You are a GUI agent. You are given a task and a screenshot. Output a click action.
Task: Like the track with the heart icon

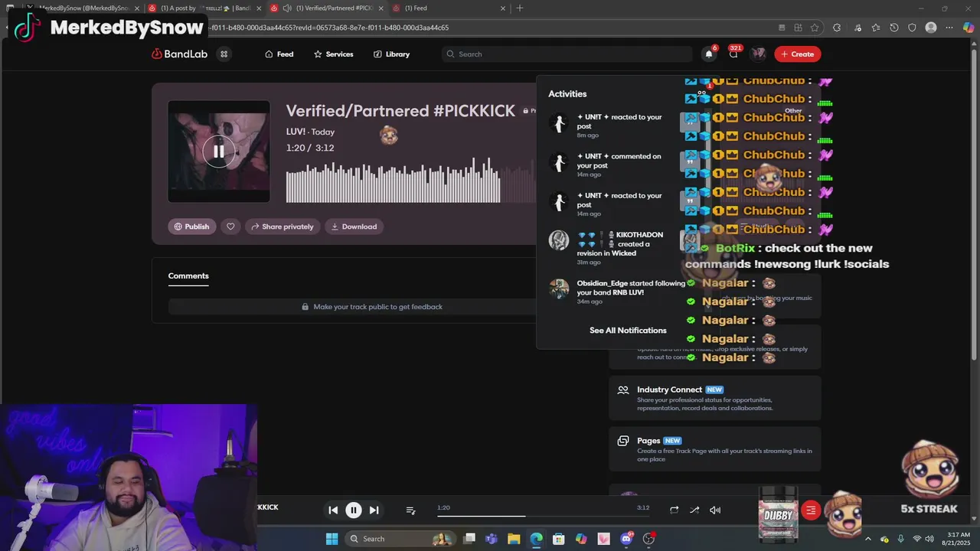click(x=230, y=227)
